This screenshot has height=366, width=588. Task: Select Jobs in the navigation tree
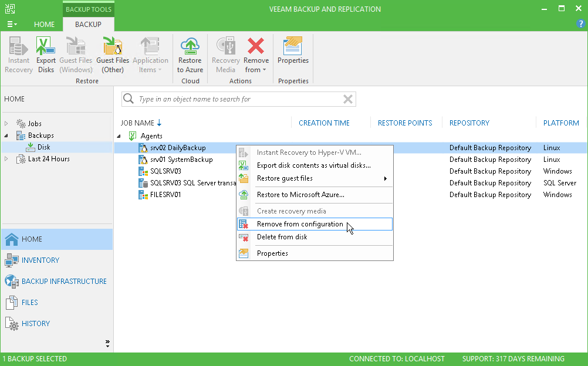click(35, 123)
